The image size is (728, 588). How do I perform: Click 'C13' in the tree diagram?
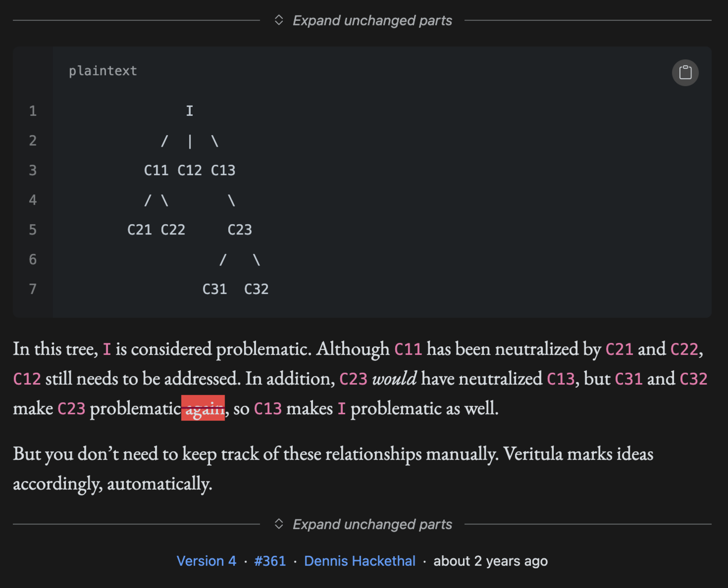point(223,170)
